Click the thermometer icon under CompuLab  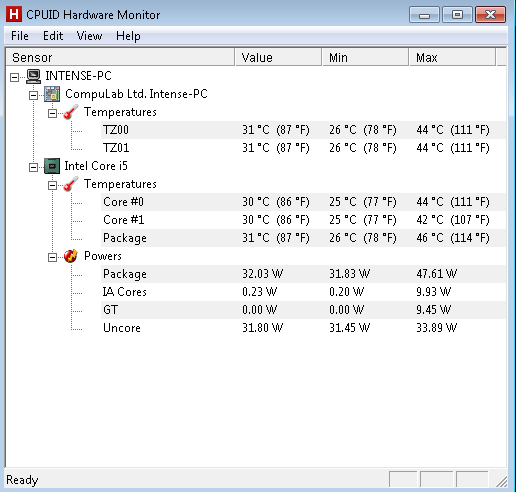71,112
